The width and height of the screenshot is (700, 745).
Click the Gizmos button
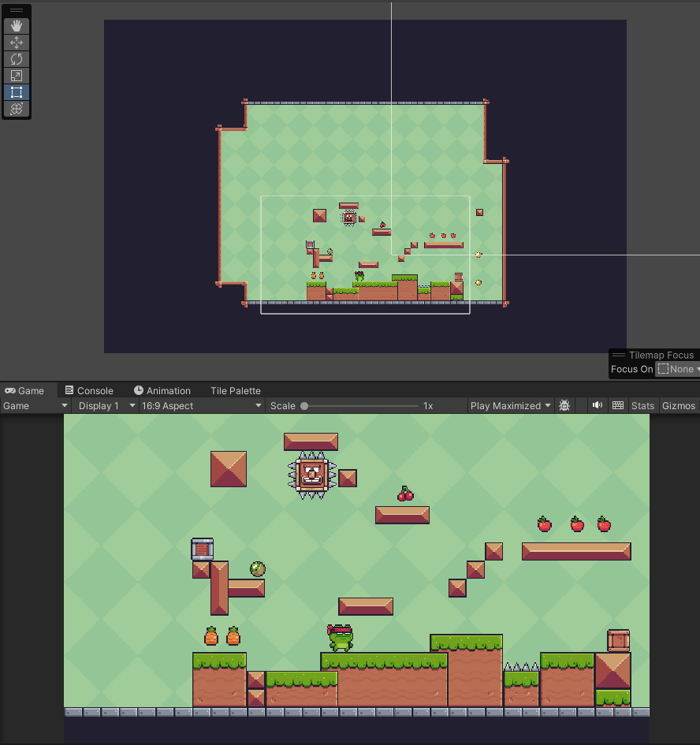(x=678, y=406)
